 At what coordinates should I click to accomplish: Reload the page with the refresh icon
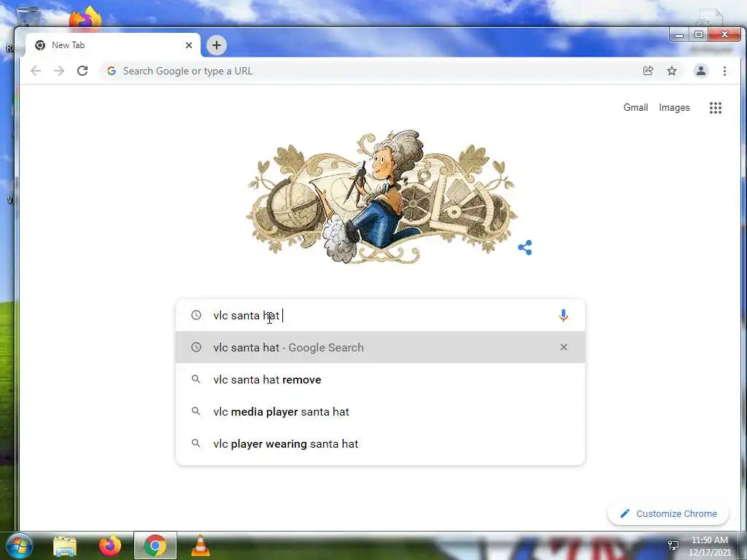click(x=82, y=71)
